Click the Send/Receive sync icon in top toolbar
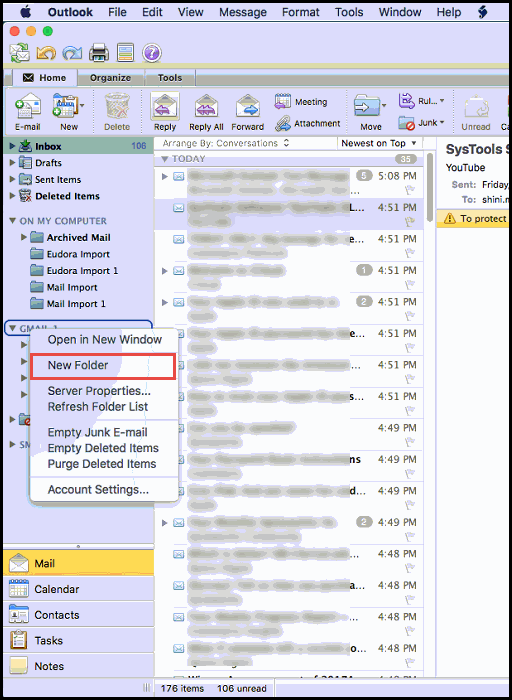Viewport: 512px width, 700px height. pyautogui.click(x=19, y=53)
